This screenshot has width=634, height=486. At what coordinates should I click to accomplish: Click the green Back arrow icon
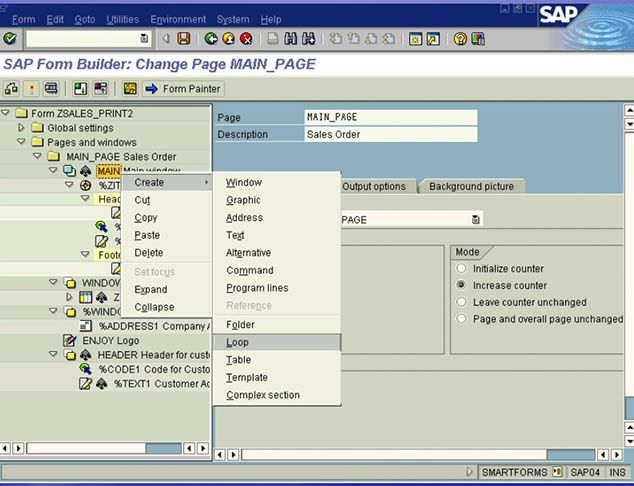click(x=211, y=39)
